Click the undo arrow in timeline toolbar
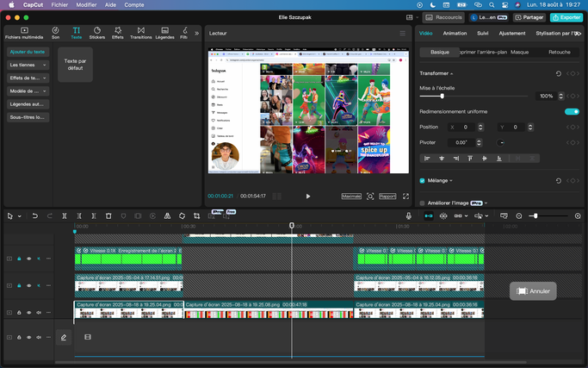 pyautogui.click(x=35, y=215)
